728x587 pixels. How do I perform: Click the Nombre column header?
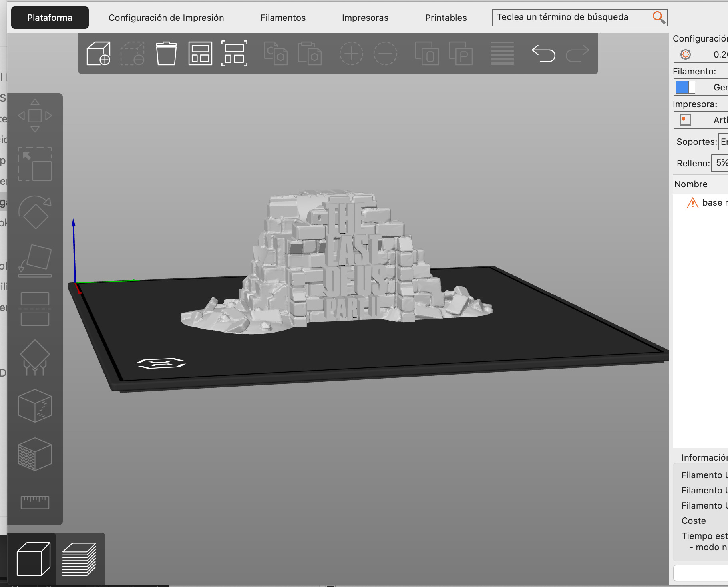click(691, 184)
